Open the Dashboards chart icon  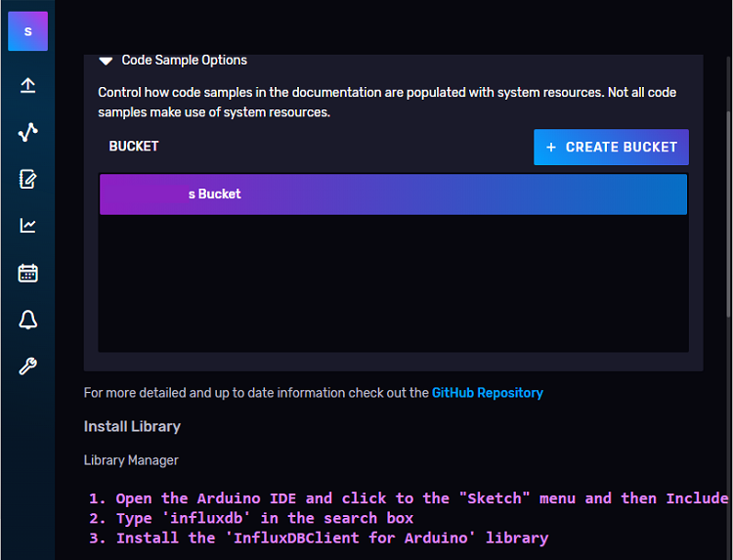(28, 226)
